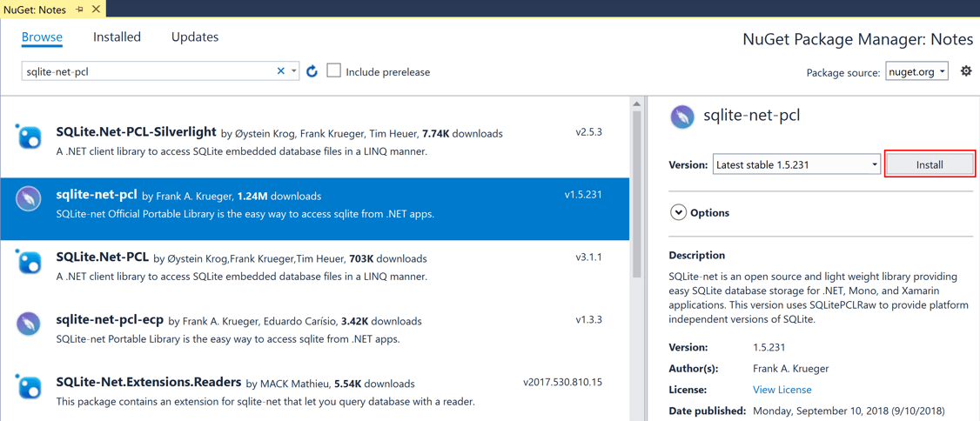The height and width of the screenshot is (421, 980).
Task: Open the View License link
Action: pyautogui.click(x=782, y=390)
